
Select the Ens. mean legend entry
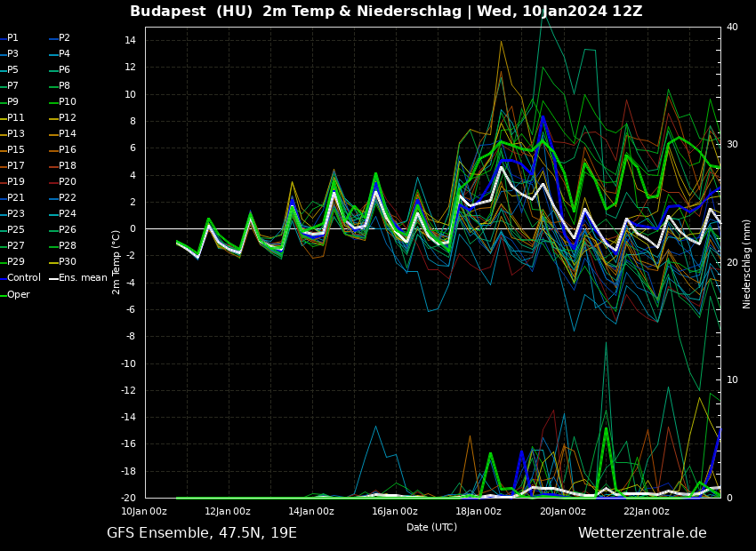[82, 278]
